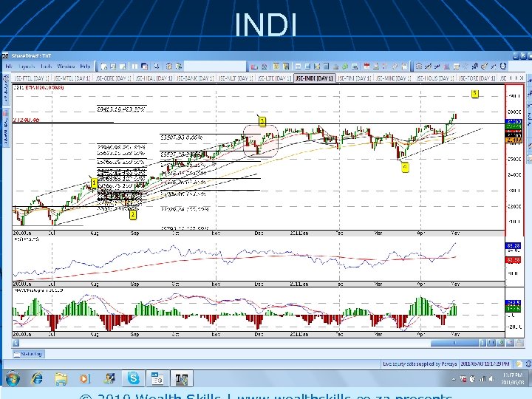Click the second yellow notes toolbar icon
The width and height of the screenshot is (532, 399).
(x=286, y=66)
